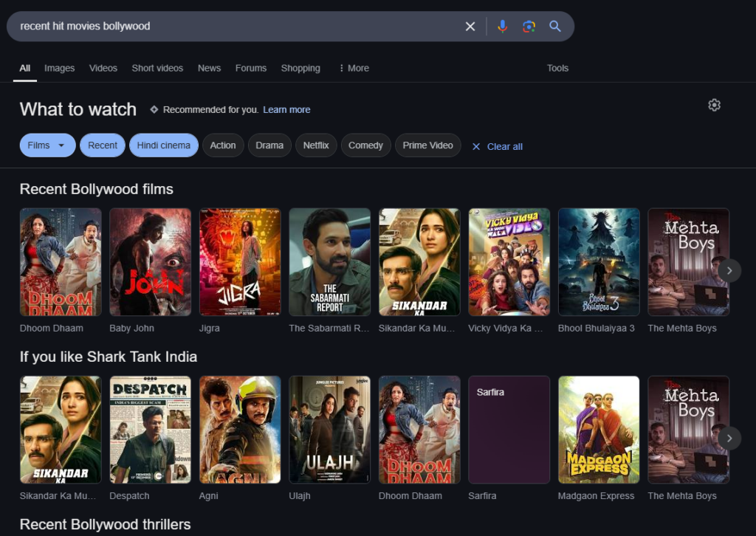Image resolution: width=756 pixels, height=536 pixels.
Task: Select the Netflix filter chip
Action: tap(316, 145)
